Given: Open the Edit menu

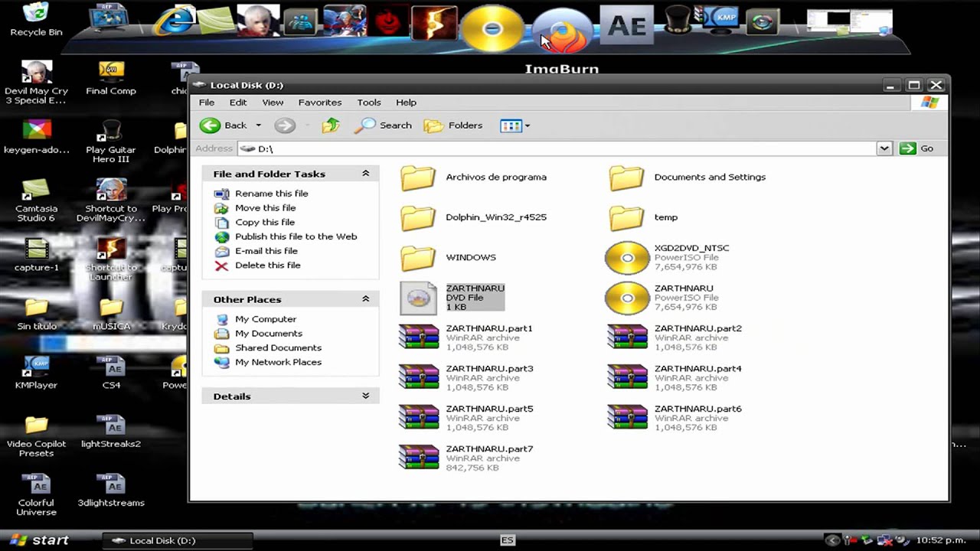Looking at the screenshot, I should tap(238, 103).
